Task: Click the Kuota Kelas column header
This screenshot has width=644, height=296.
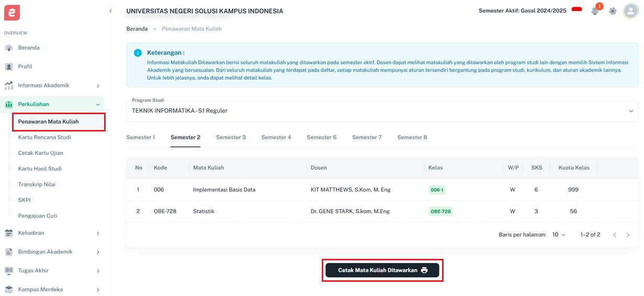Action: coord(573,168)
